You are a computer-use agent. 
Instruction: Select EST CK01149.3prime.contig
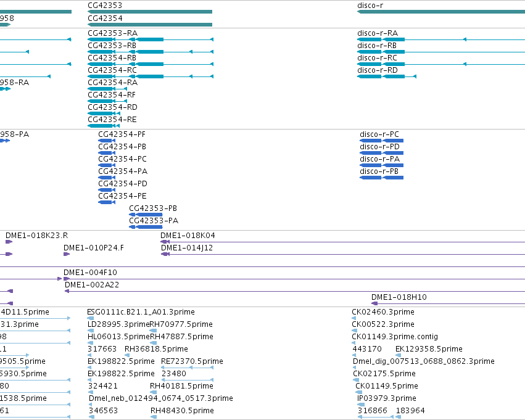point(395,337)
